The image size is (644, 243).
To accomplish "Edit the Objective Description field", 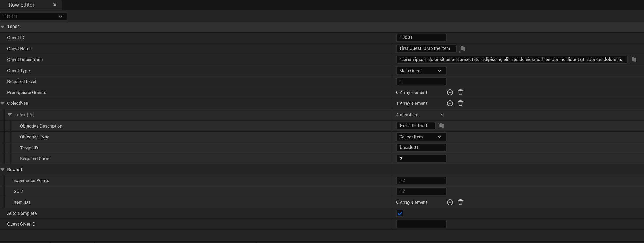I will tap(415, 126).
